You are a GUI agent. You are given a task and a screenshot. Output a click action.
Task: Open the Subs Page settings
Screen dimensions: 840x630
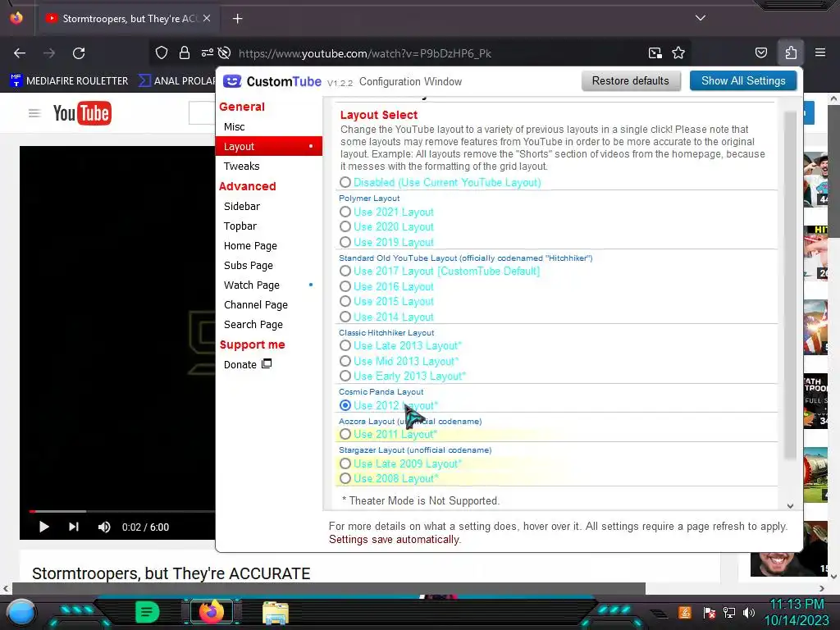[248, 266]
